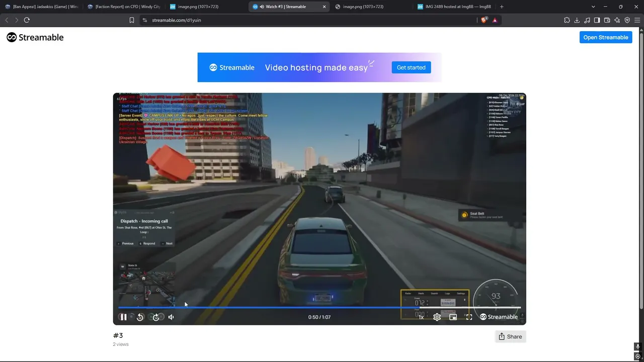Open Brave Shields lion icon

tap(484, 20)
